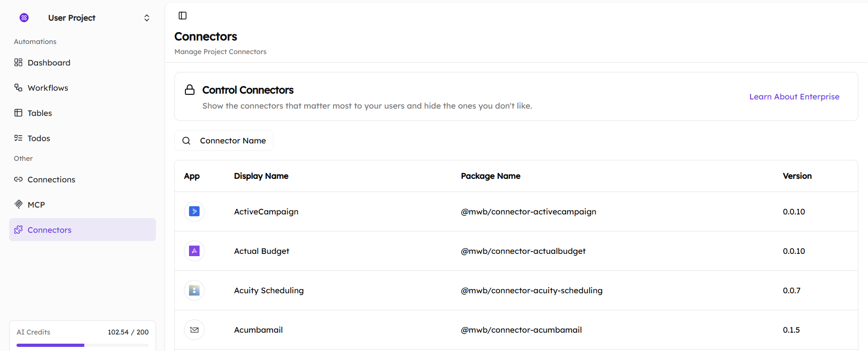Click the search magnifier icon
This screenshot has height=351, width=868.
click(x=186, y=141)
